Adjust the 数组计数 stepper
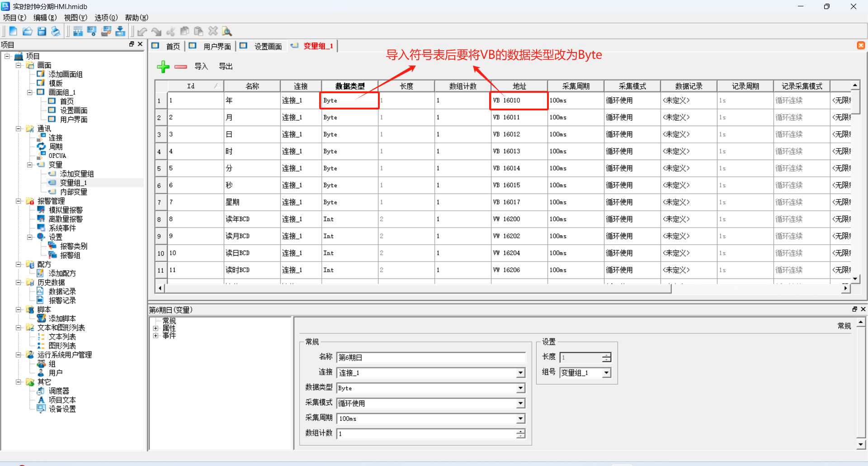Screen dimensions: 868x466 coord(521,434)
